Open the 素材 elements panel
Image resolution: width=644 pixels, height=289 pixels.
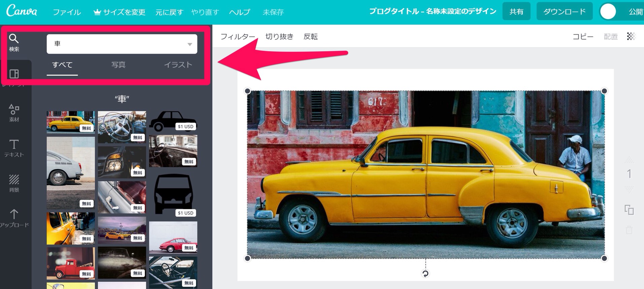[14, 113]
